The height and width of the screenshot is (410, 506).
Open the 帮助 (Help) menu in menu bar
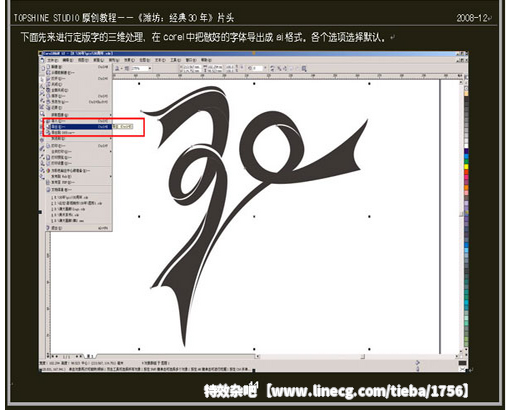click(206, 60)
